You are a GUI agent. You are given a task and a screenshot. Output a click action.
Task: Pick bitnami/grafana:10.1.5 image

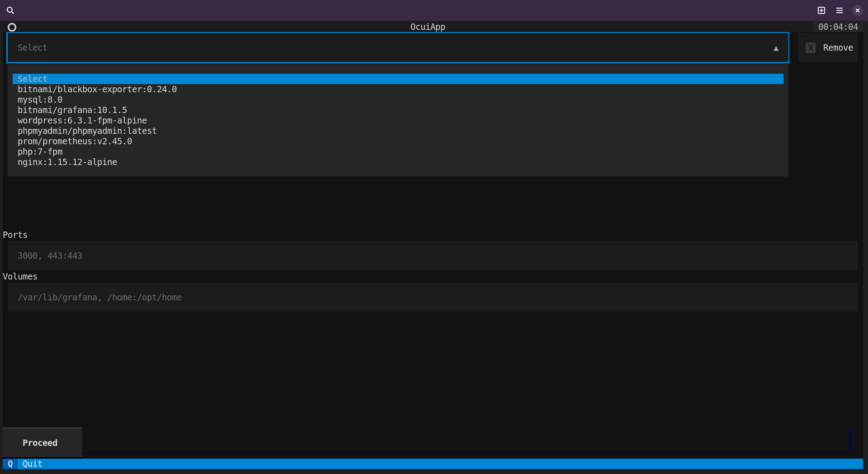click(x=398, y=110)
